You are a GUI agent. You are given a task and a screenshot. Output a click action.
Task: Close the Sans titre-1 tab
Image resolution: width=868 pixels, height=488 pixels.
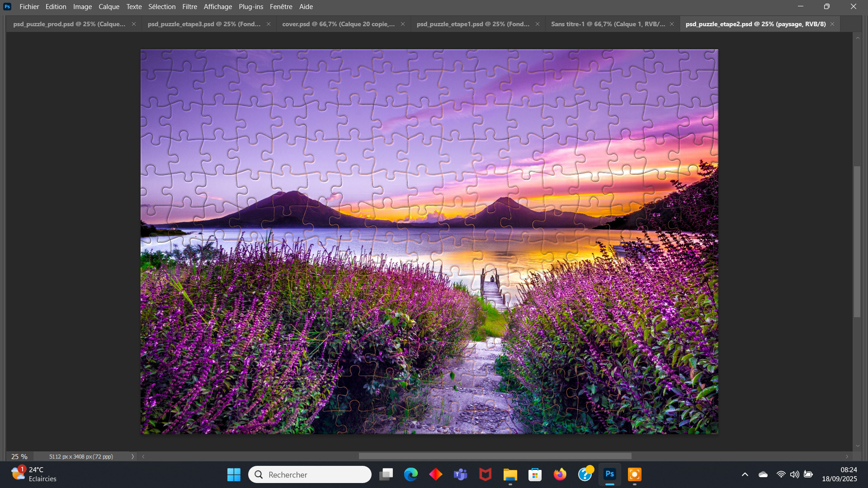click(x=672, y=24)
